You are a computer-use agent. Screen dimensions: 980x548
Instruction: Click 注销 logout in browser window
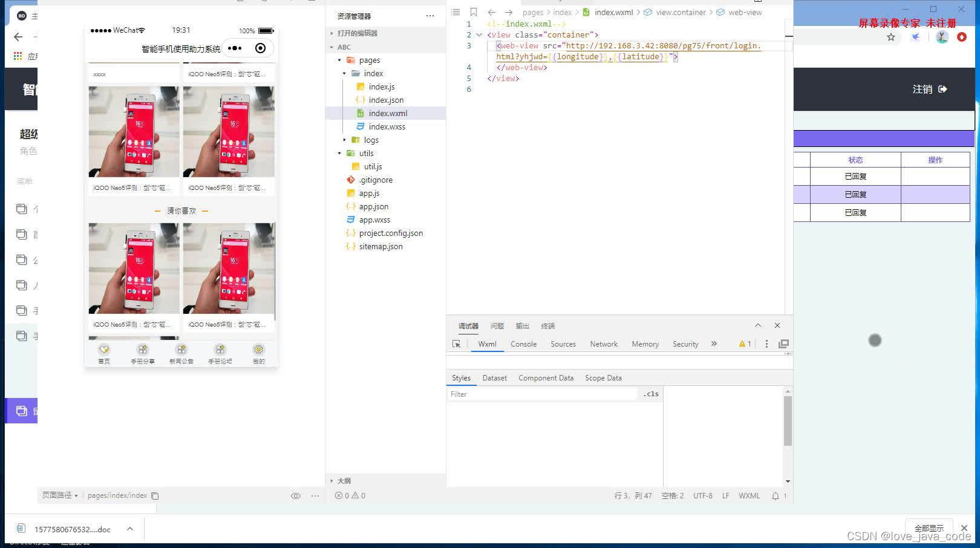(x=930, y=90)
